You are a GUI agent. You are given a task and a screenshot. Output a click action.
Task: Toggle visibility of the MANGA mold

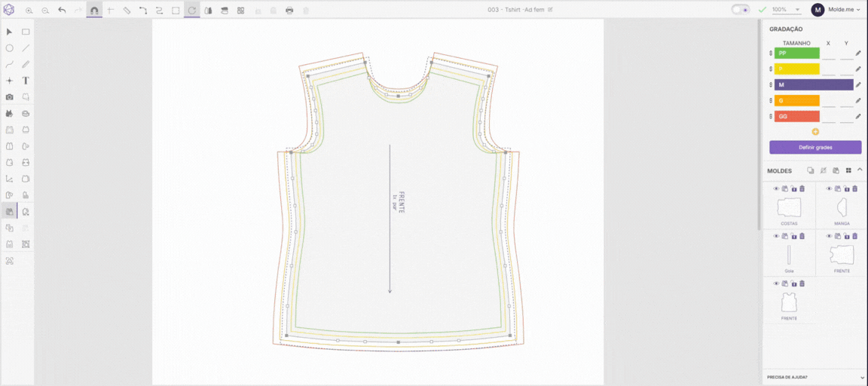point(830,188)
